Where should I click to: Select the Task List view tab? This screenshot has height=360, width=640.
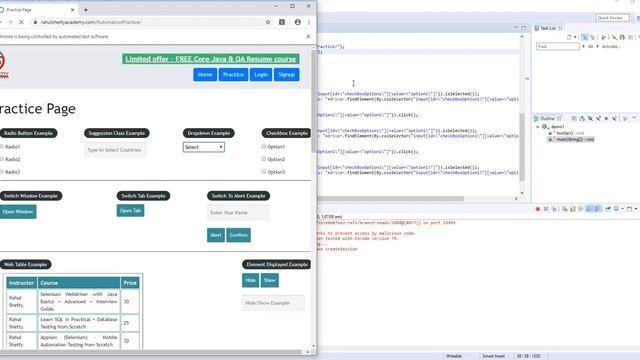(548, 28)
